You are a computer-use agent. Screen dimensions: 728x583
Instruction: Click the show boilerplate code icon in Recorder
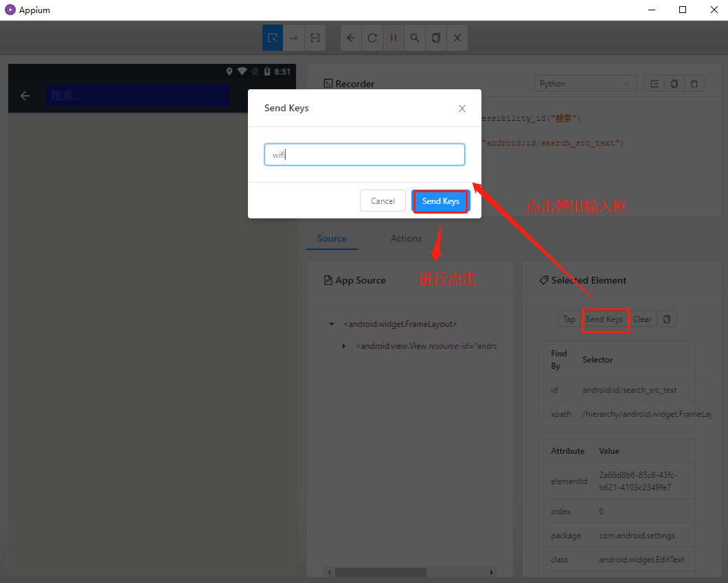pos(655,84)
